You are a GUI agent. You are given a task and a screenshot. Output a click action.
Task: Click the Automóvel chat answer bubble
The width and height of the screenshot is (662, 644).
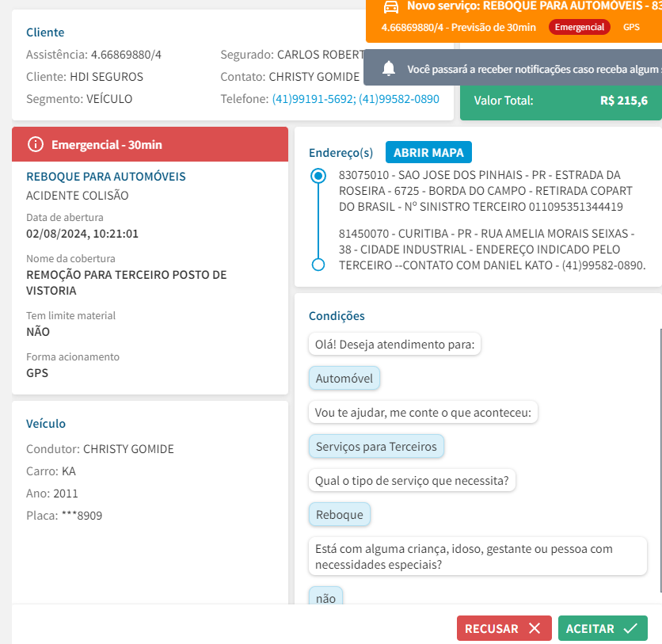pyautogui.click(x=344, y=379)
